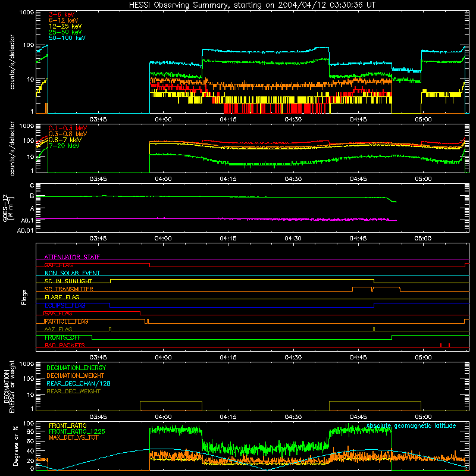
Task: Click the '0.8-7 MeV' legend entry
Action: [x=65, y=140]
